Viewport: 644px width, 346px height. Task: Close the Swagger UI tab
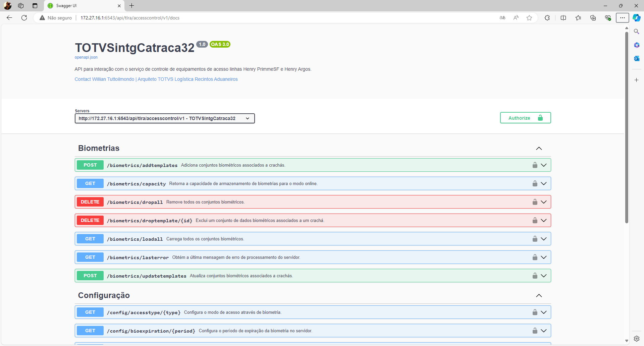point(119,6)
